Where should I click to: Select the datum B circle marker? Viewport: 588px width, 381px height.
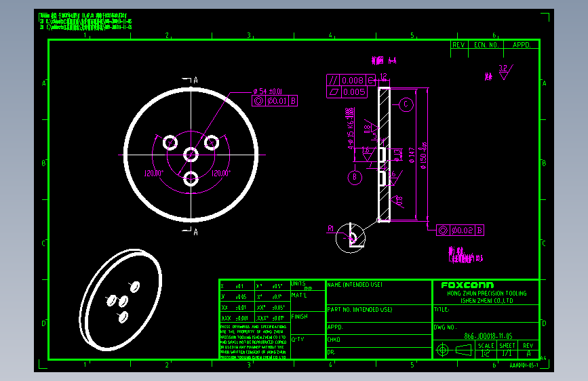[x=355, y=177]
